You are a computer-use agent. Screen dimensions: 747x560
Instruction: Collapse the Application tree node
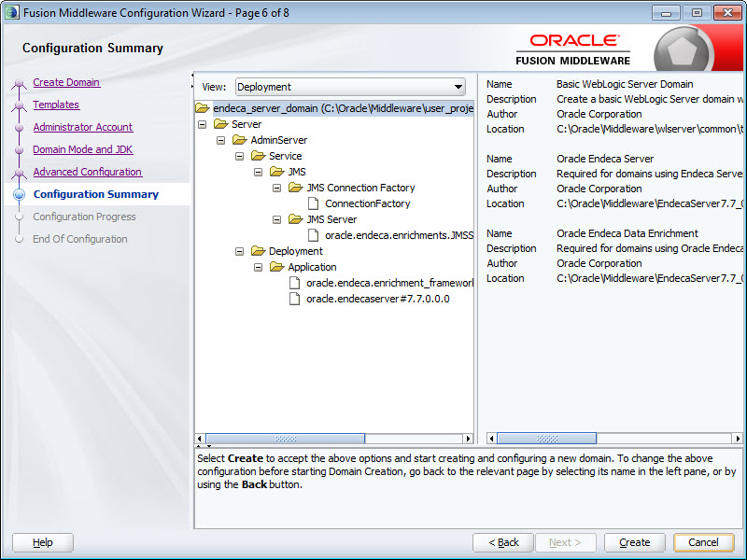258,267
